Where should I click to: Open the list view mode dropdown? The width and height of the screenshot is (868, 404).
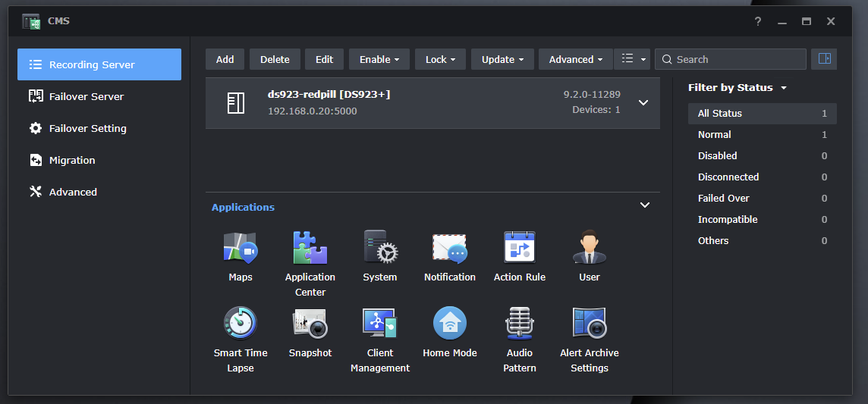coord(632,59)
